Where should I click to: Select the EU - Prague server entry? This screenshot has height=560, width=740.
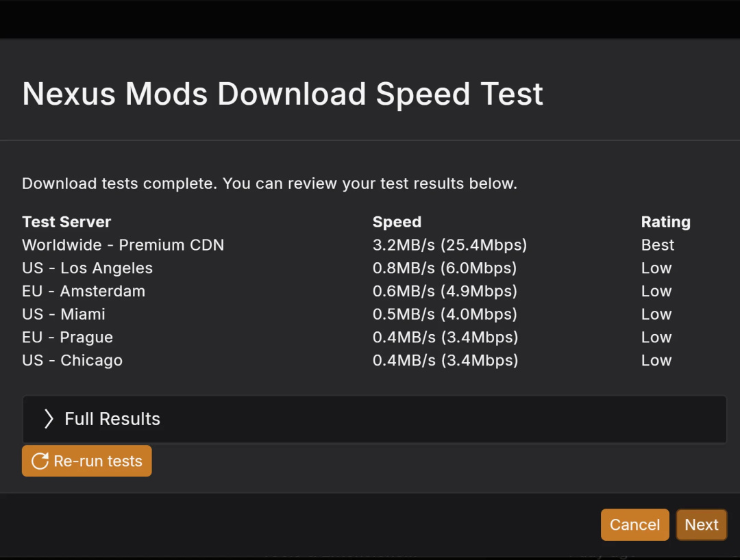[67, 338]
